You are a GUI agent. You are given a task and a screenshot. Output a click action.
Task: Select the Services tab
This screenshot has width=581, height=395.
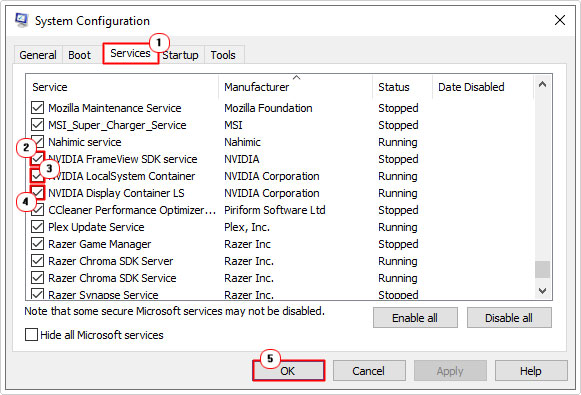(130, 53)
